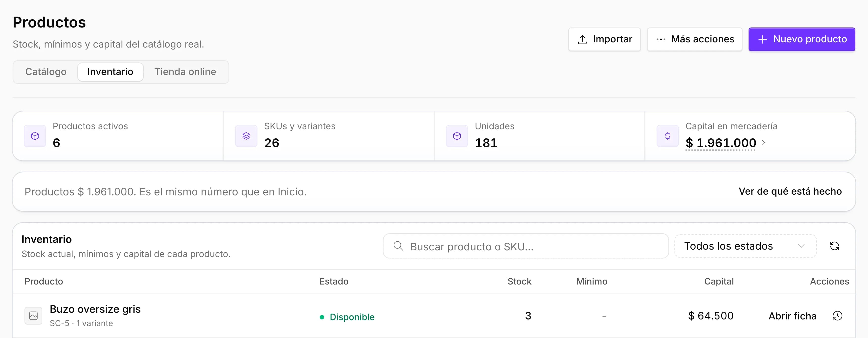Open Abrir ficha for Buzo oversize gris
Screen dimensions: 868x338
click(x=792, y=316)
